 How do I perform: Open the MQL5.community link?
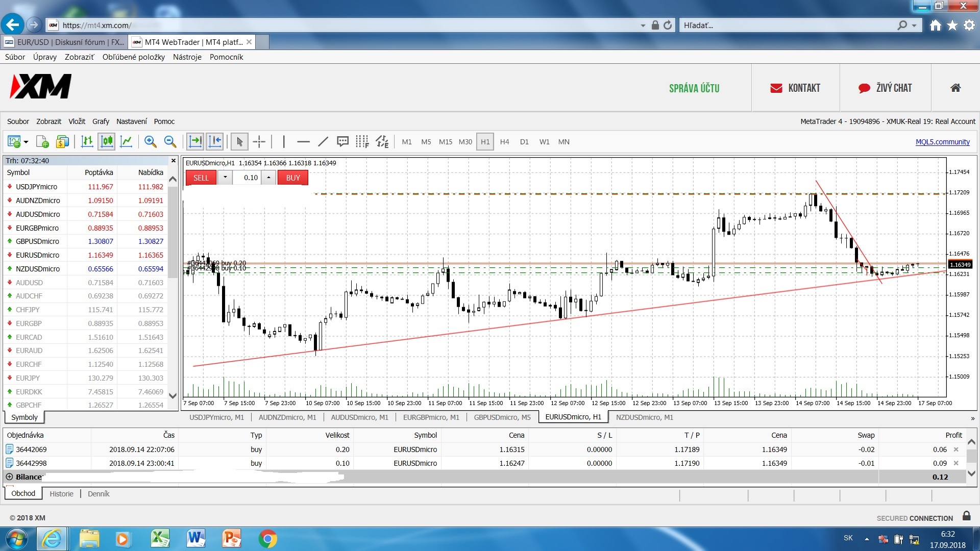tap(942, 142)
